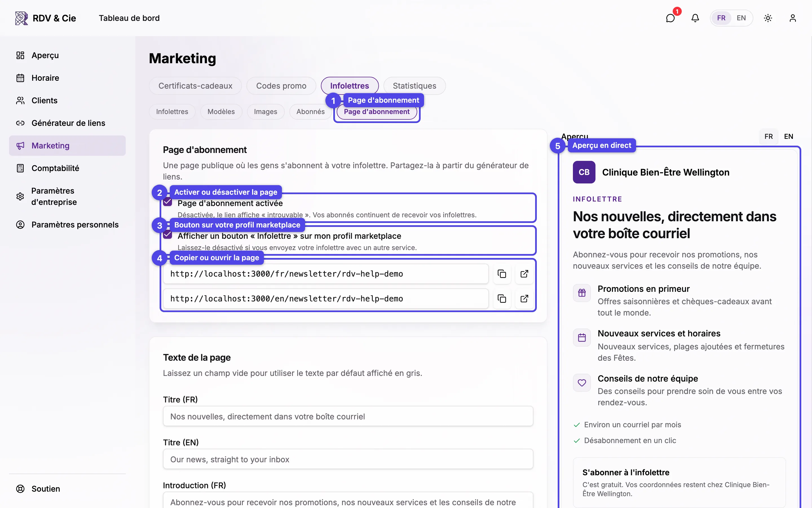Image resolution: width=812 pixels, height=508 pixels.
Task: Select the main Infolettres tab
Action: pos(350,86)
